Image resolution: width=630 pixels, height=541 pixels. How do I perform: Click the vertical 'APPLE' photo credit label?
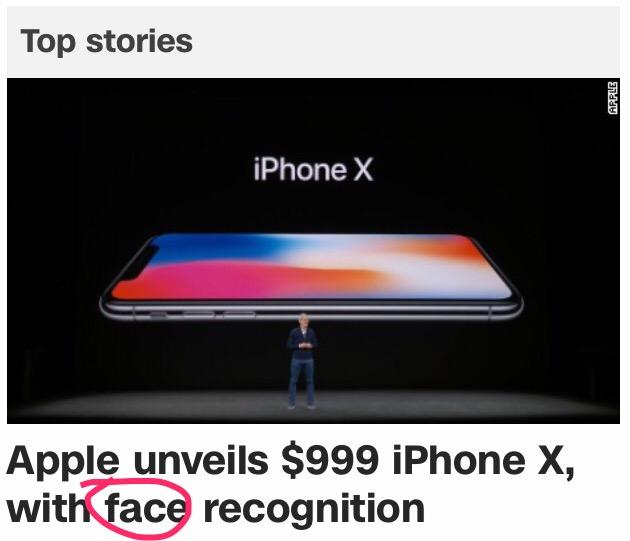click(x=612, y=98)
